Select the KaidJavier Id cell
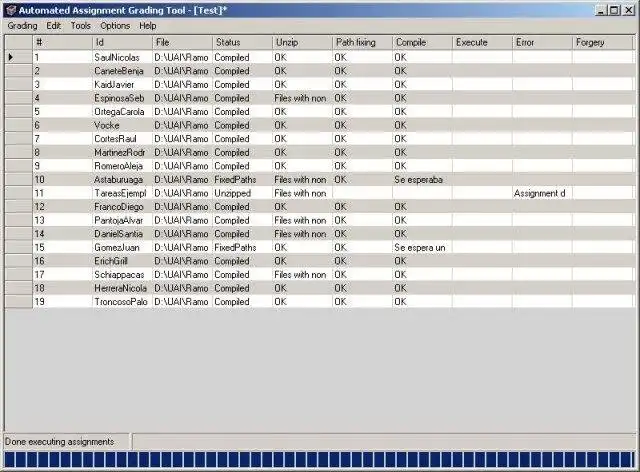Image resolution: width=640 pixels, height=472 pixels. pyautogui.click(x=122, y=85)
